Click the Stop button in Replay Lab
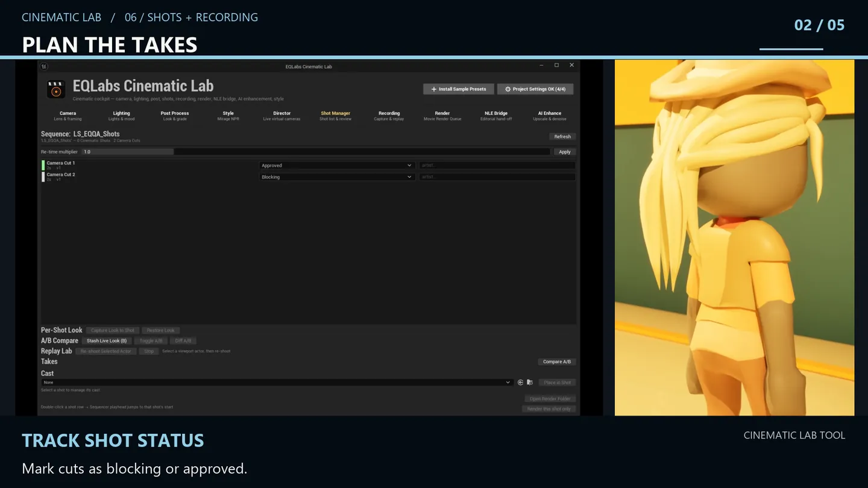Viewport: 868px width, 488px height. (x=149, y=351)
